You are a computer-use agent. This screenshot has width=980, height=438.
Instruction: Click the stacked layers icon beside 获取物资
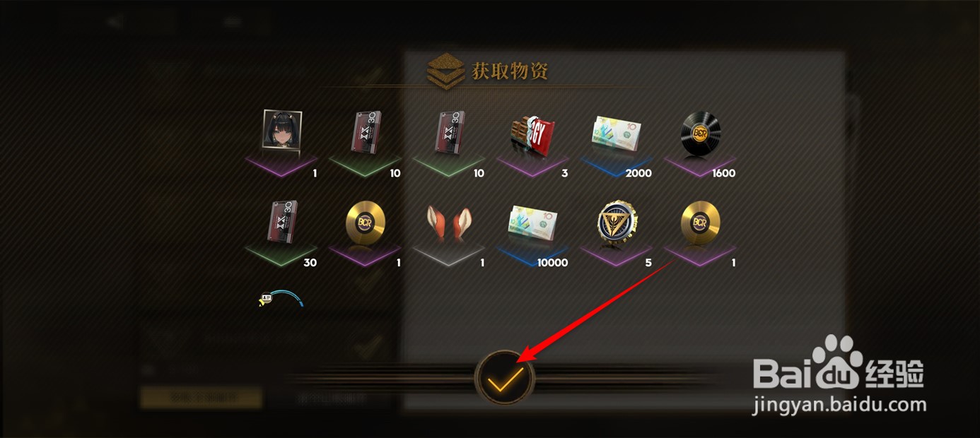[445, 70]
